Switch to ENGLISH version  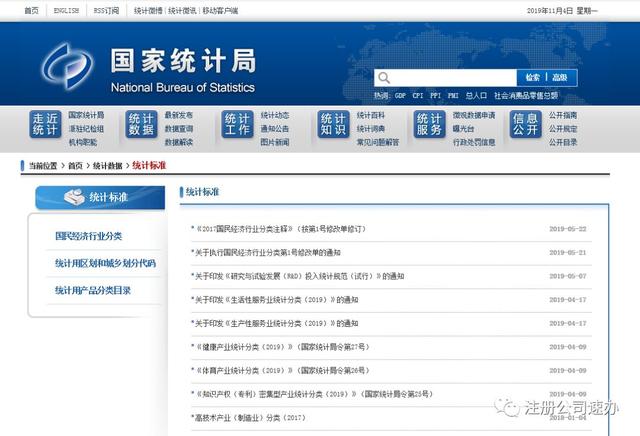67,11
